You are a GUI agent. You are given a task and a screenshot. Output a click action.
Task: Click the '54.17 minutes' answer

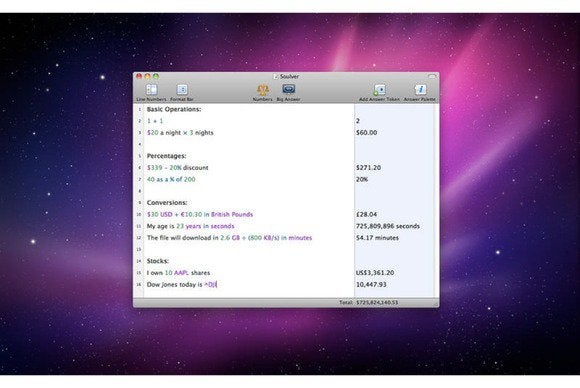pos(377,238)
